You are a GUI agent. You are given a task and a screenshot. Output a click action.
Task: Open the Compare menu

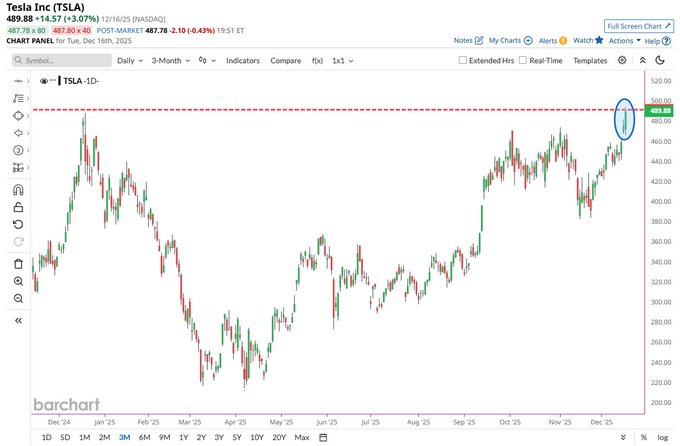pyautogui.click(x=285, y=61)
